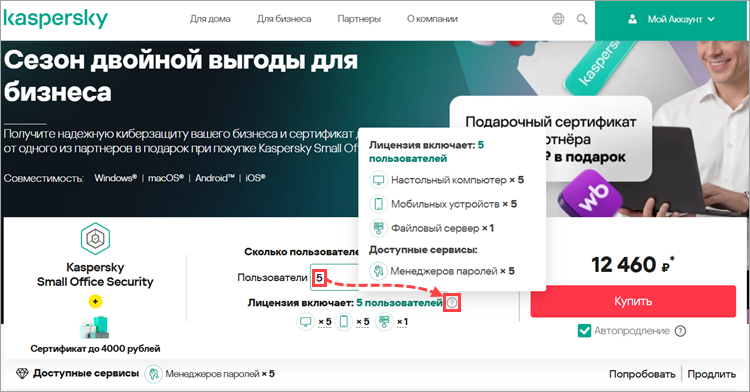This screenshot has width=750, height=392.
Task: Open site search magnifier icon
Action: pos(582,19)
